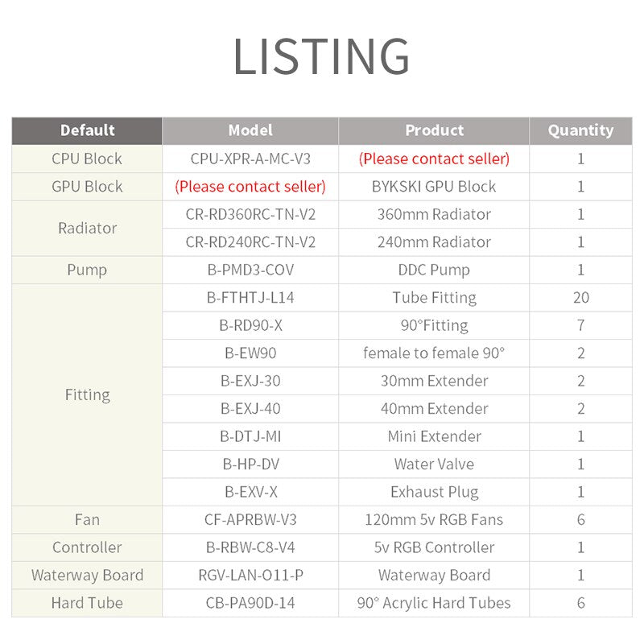Click the 240mm Radiator product cell
This screenshot has height=644, width=644.
pyautogui.click(x=434, y=242)
